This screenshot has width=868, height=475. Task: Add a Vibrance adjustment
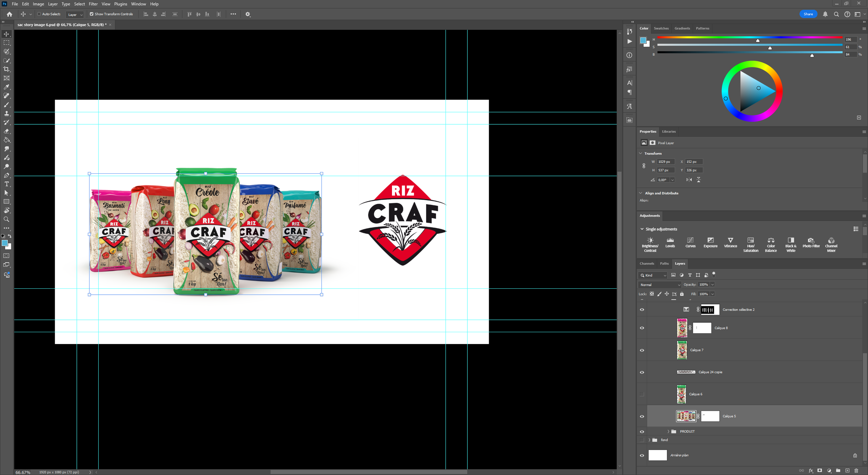coord(731,243)
